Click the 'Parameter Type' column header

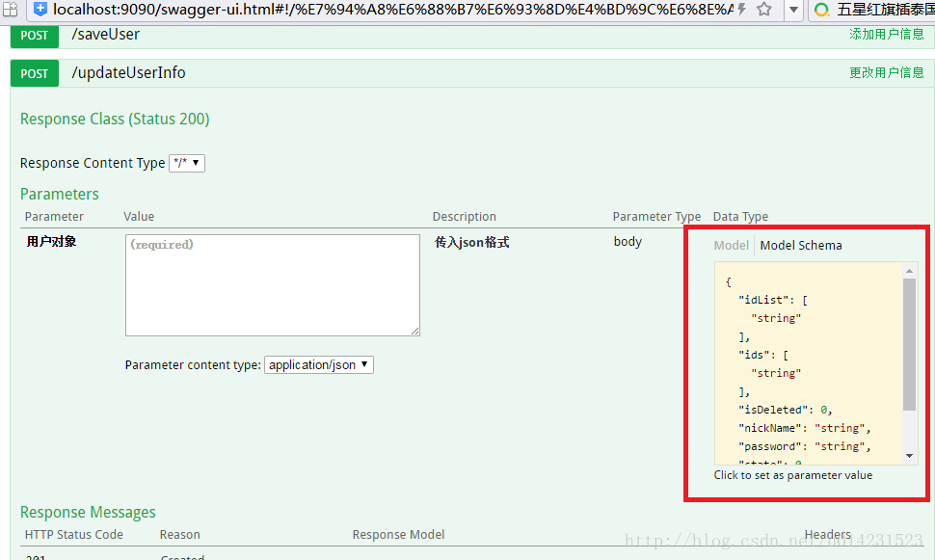(656, 217)
